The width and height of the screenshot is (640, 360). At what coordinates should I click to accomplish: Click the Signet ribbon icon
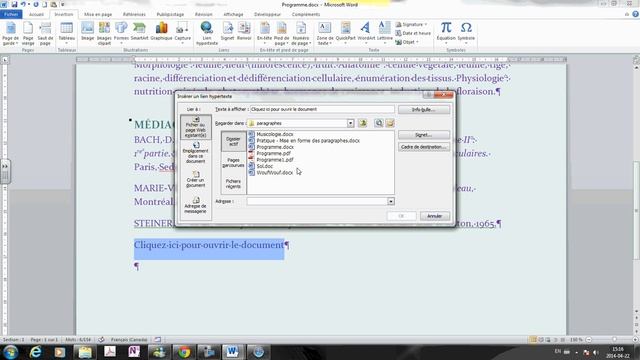tap(227, 31)
